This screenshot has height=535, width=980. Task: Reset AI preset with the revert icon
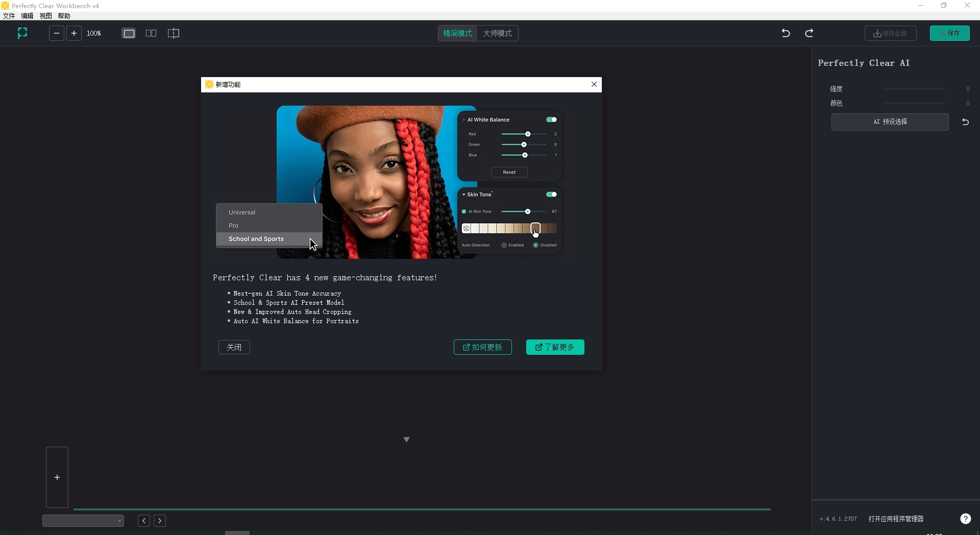click(965, 122)
